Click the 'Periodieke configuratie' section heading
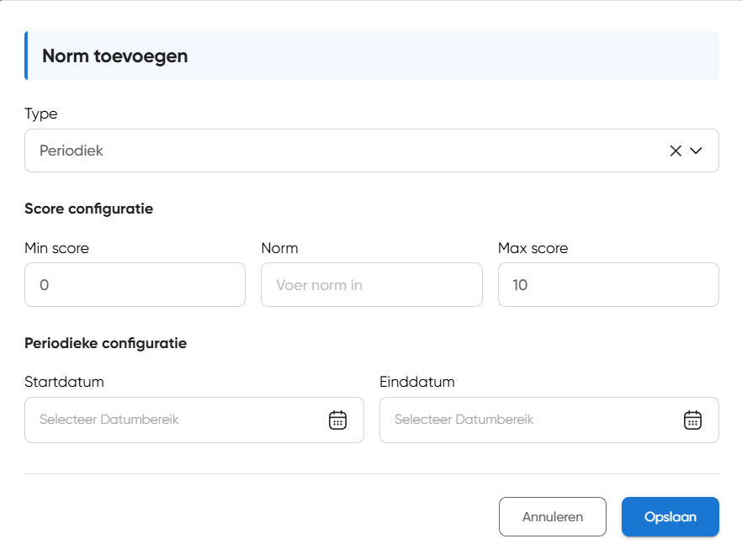 [x=105, y=343]
